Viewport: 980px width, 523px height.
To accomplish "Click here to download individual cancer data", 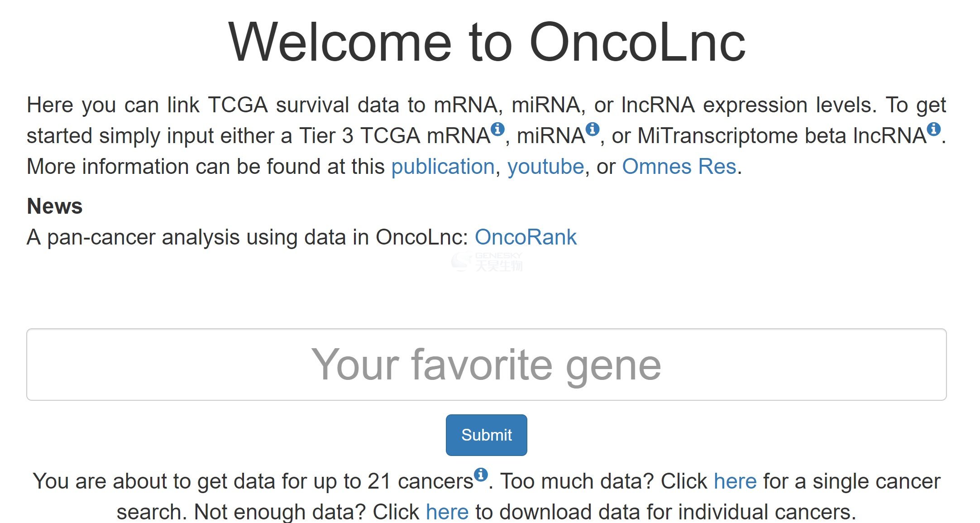I will tap(447, 512).
